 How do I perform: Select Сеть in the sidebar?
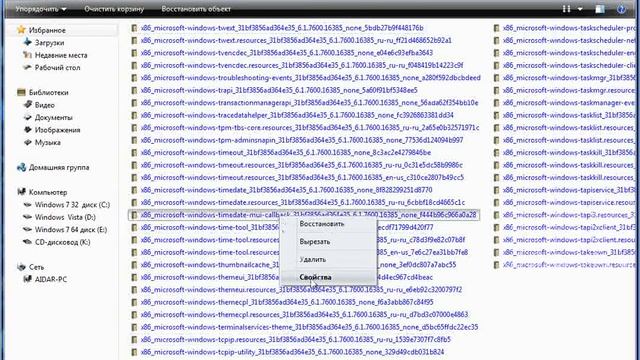point(36,267)
